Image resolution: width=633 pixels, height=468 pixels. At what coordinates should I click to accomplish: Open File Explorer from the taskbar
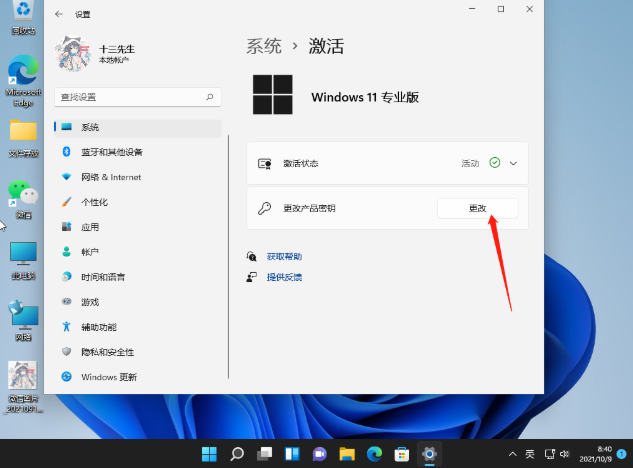(347, 453)
